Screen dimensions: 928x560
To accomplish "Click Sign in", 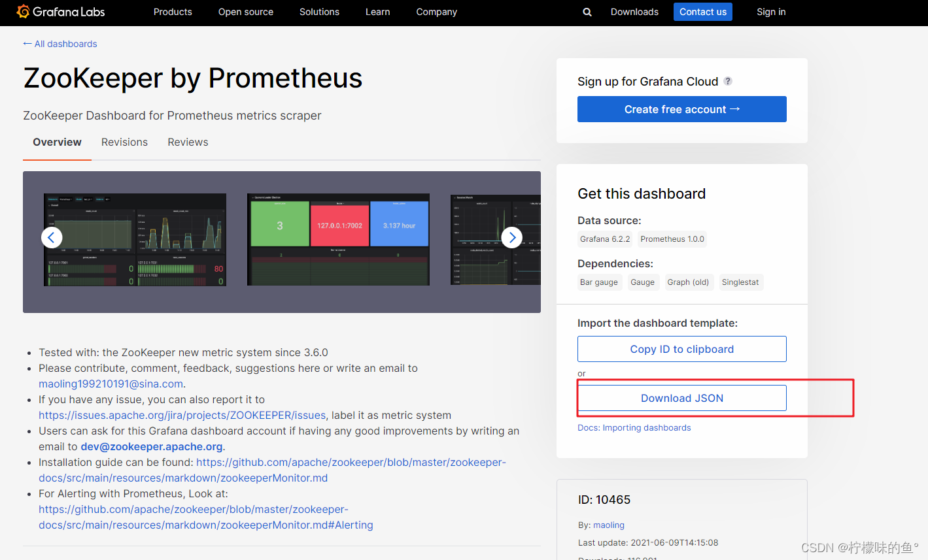I will [x=771, y=12].
